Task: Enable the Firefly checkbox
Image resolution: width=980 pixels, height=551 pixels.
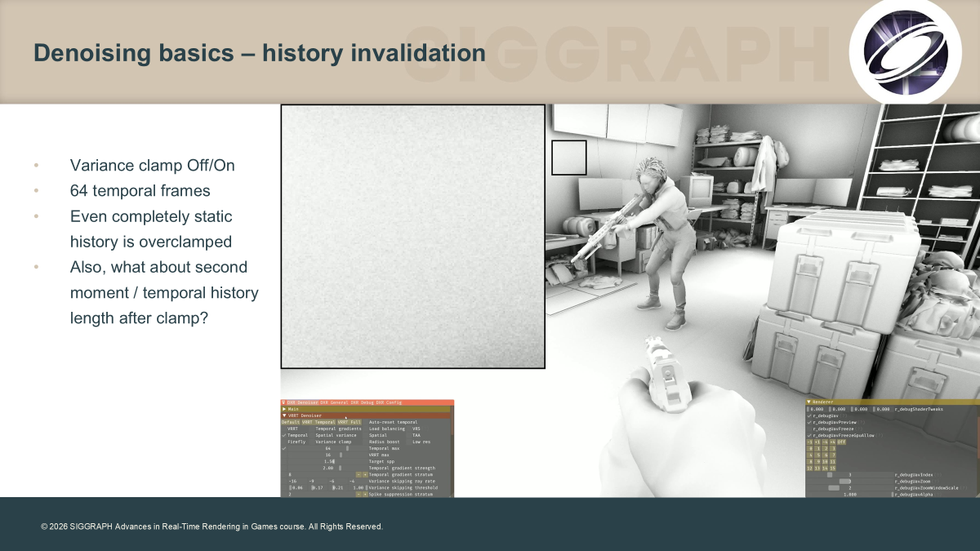Action: click(284, 442)
